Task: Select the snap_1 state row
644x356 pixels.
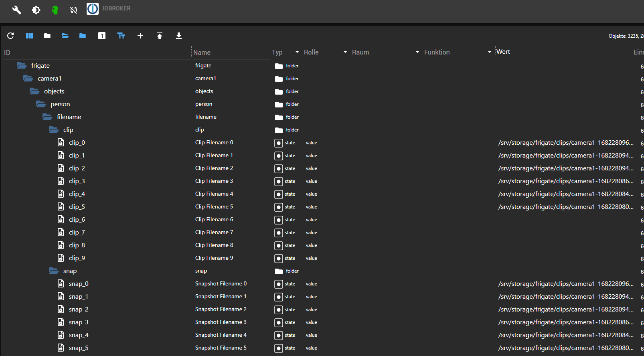Action: (322, 296)
